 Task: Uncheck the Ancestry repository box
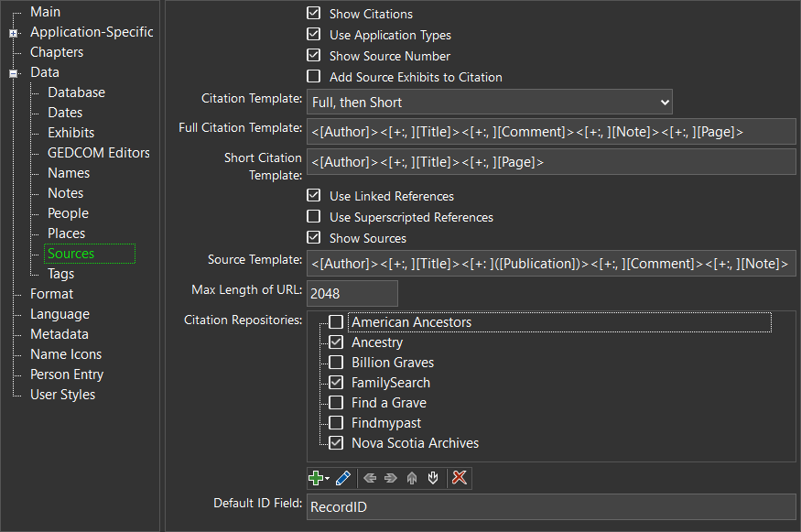(336, 342)
